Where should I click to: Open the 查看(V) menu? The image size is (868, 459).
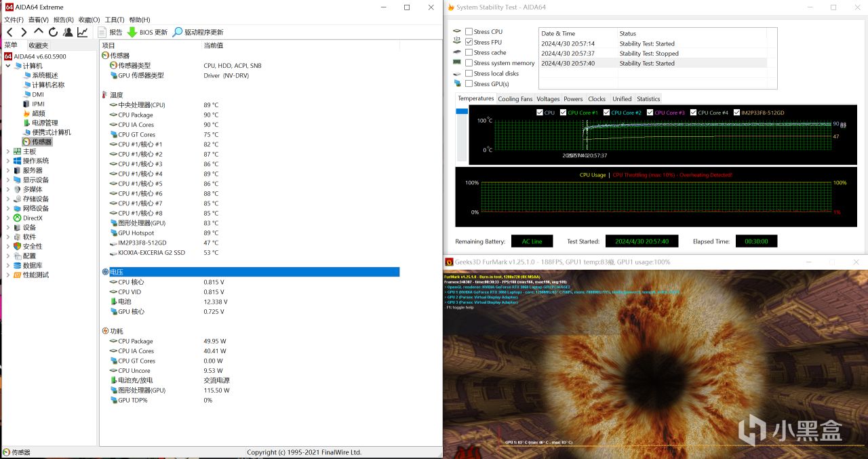point(38,20)
